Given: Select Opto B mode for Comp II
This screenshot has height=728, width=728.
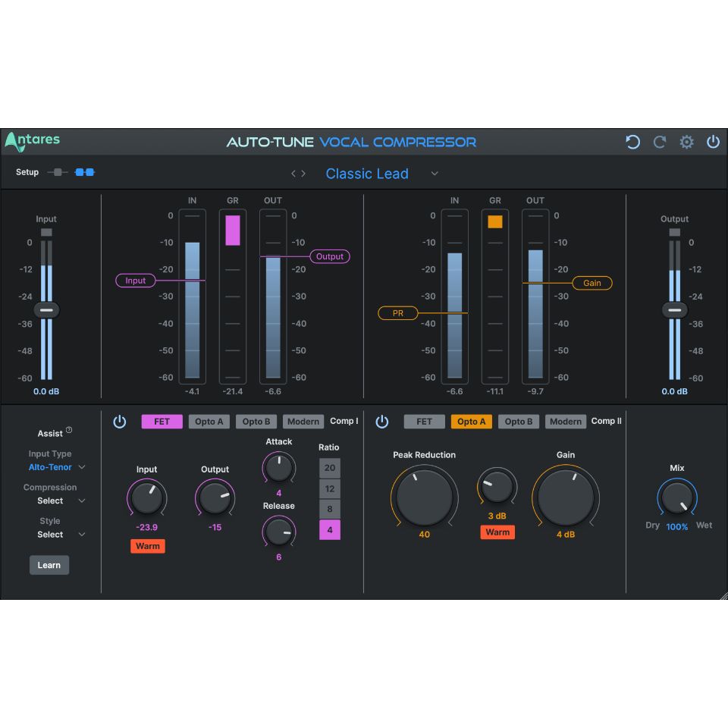Looking at the screenshot, I should [x=518, y=421].
